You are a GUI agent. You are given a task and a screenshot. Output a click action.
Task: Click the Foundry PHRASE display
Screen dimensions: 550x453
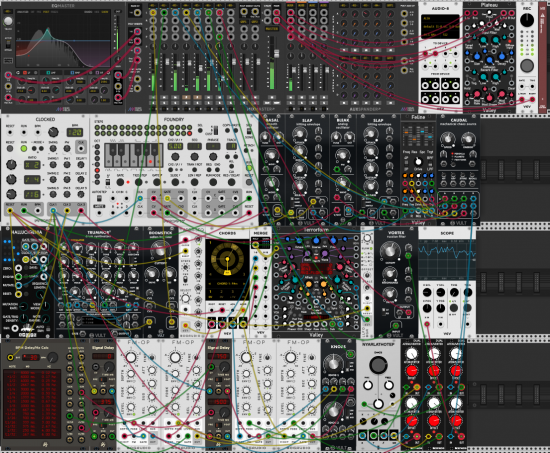(x=213, y=146)
